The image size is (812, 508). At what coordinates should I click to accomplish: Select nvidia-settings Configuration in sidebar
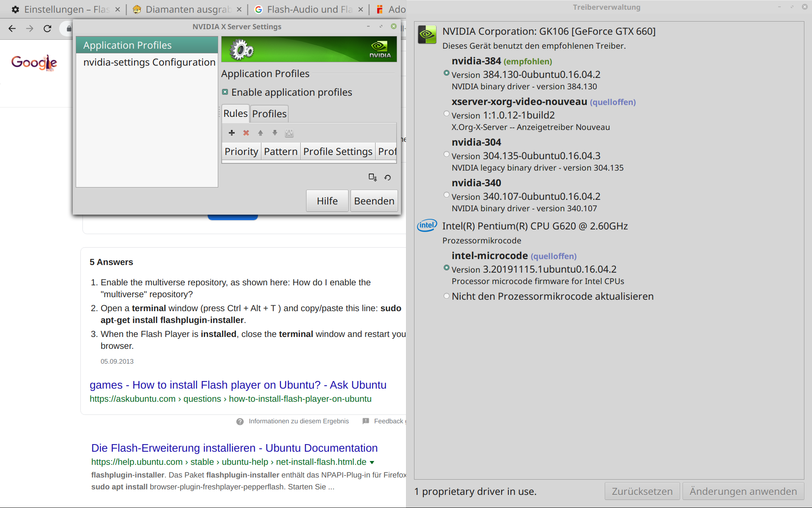point(149,62)
